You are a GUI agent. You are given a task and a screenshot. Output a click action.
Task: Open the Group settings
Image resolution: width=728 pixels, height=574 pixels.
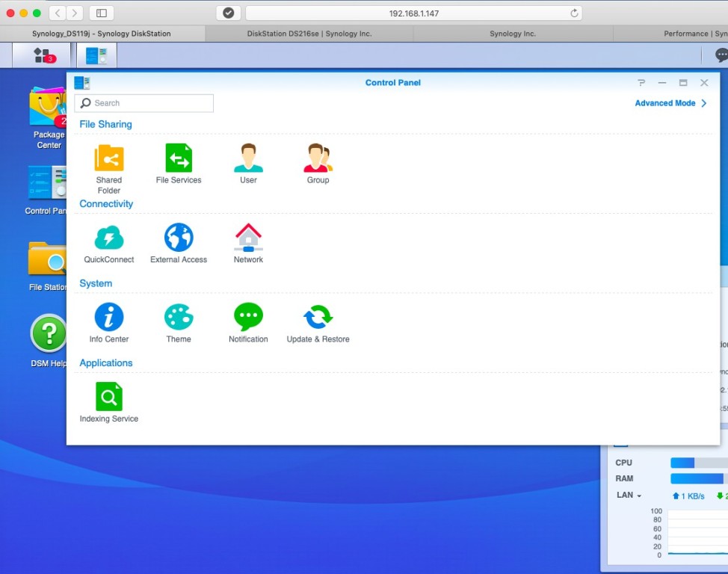[x=318, y=164]
